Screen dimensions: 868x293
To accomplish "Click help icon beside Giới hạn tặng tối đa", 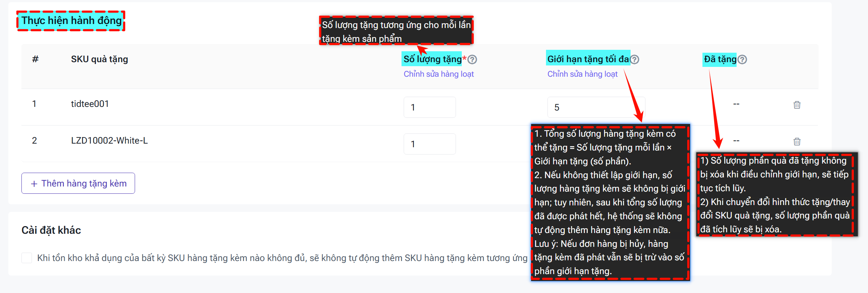I will (x=635, y=59).
